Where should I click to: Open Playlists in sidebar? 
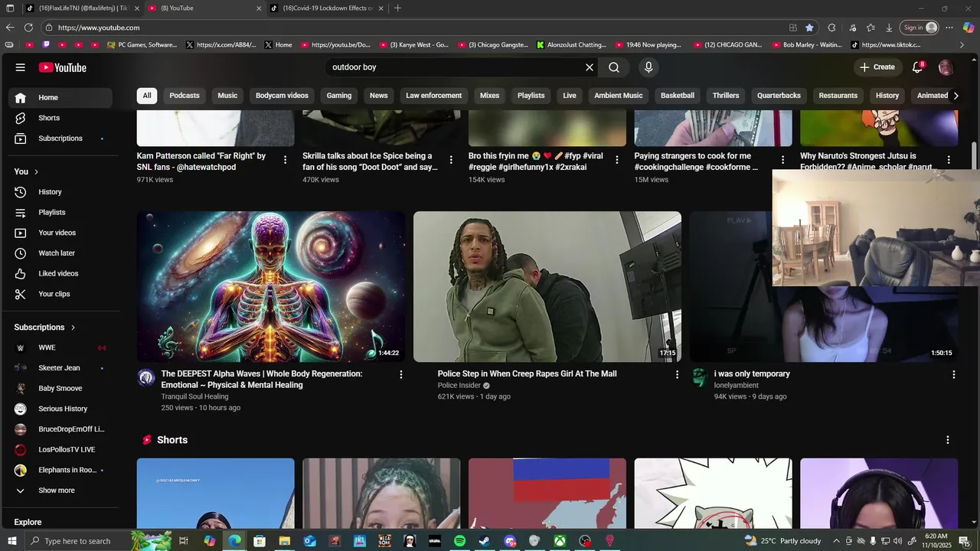(x=60, y=213)
